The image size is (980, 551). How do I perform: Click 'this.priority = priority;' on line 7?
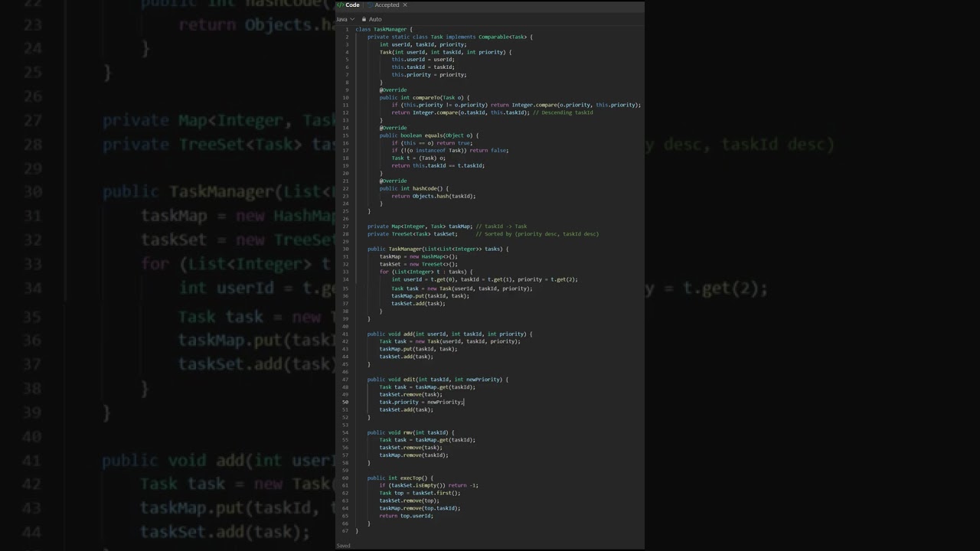pos(429,75)
